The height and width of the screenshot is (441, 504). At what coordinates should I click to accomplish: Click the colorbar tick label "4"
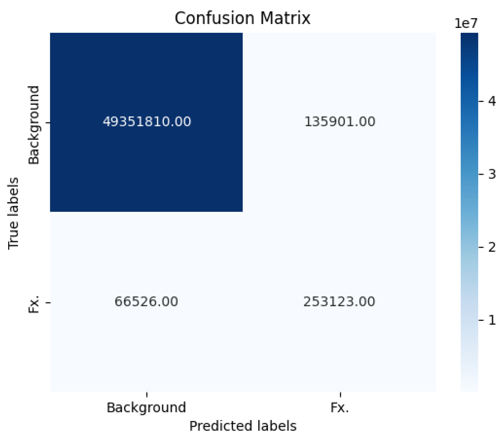coord(492,101)
